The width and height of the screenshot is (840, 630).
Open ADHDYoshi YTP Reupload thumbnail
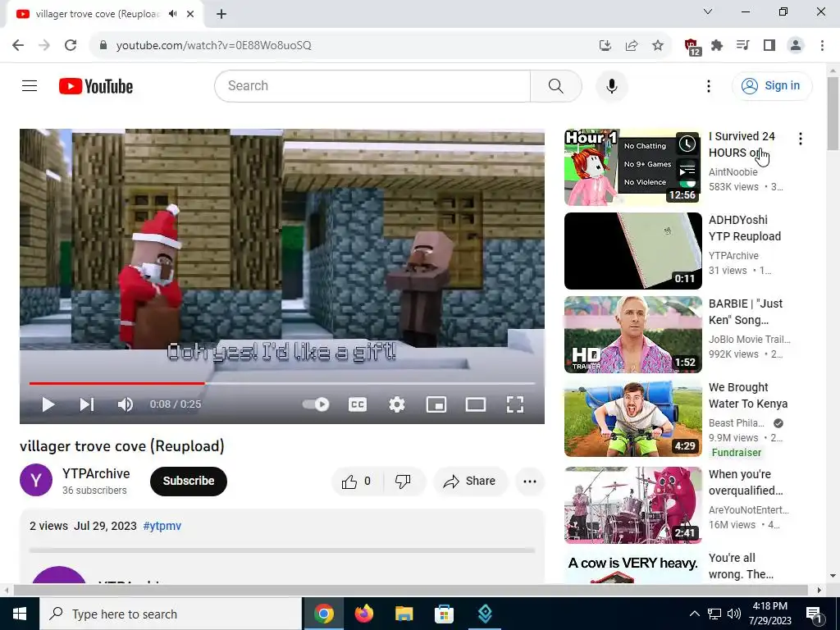[x=632, y=251]
